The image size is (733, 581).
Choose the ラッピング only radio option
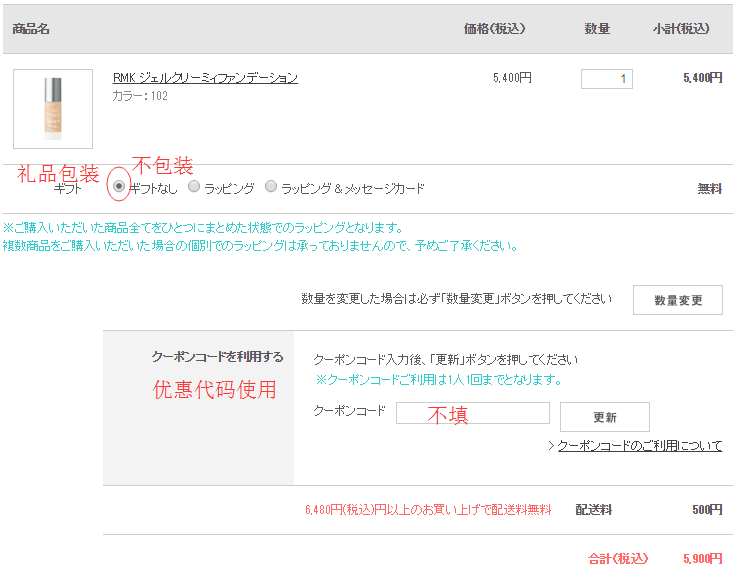[195, 187]
